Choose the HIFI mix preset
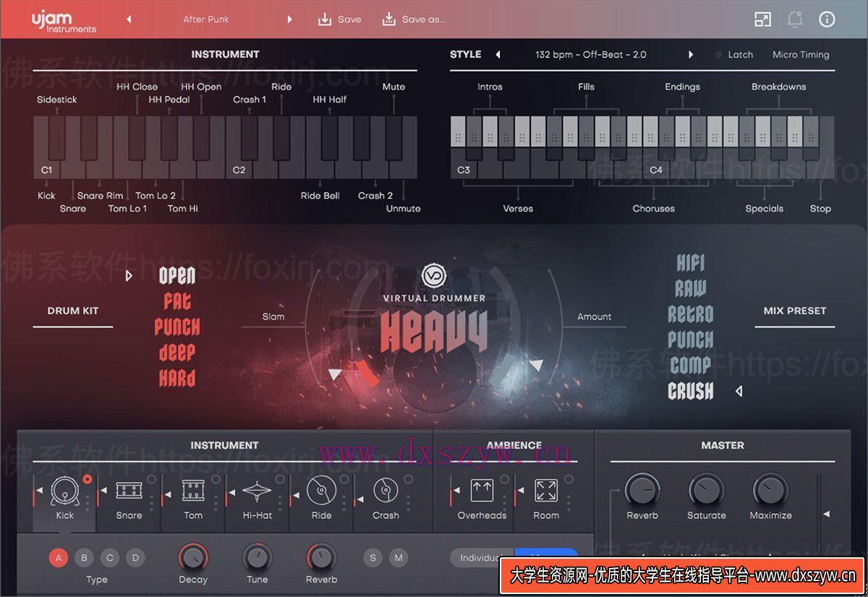The image size is (868, 597). pos(691,263)
